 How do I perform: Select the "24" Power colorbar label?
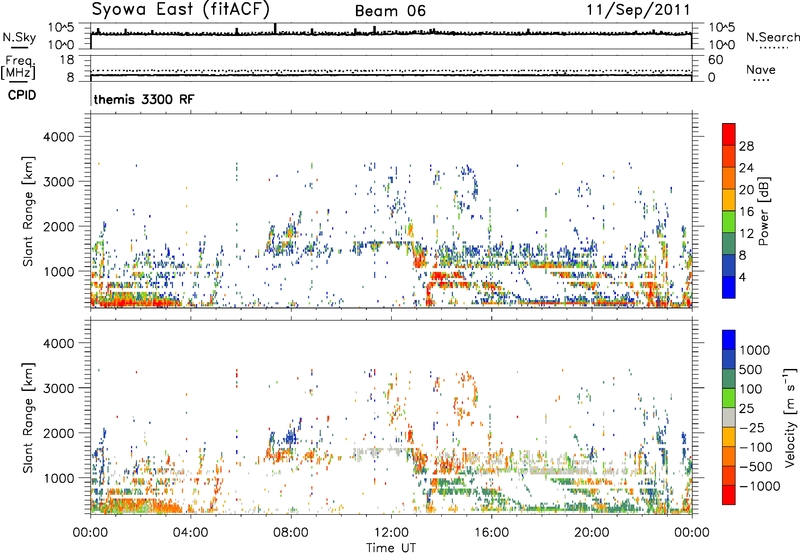(746, 168)
